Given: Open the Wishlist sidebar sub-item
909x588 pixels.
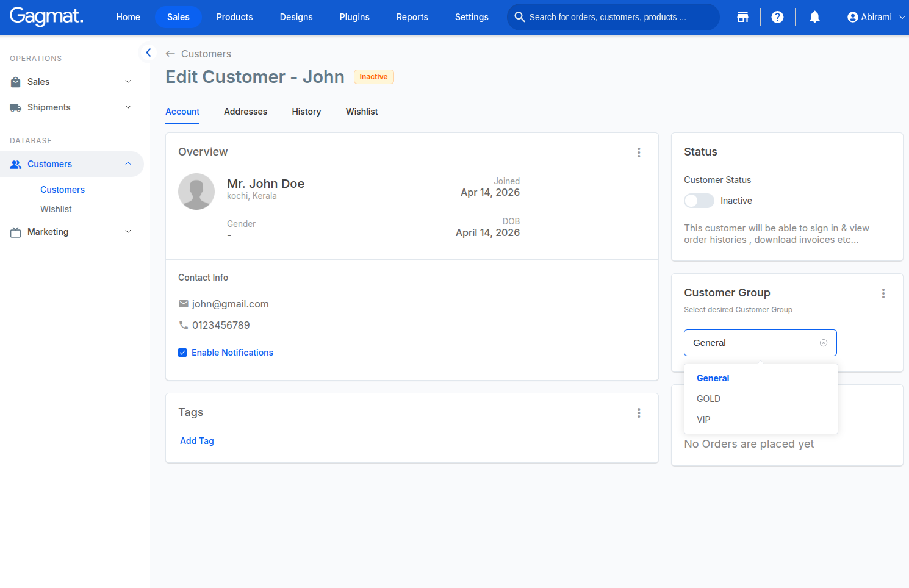Looking at the screenshot, I should click(x=56, y=209).
